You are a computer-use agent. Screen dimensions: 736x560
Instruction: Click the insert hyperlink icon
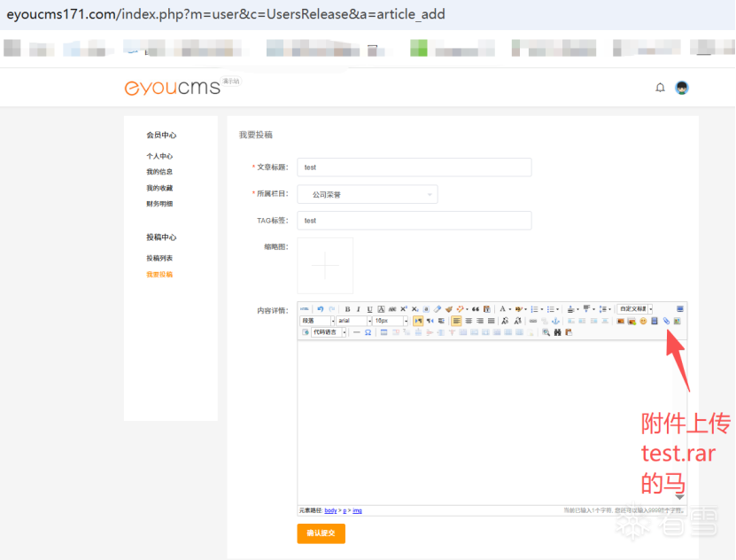click(533, 321)
